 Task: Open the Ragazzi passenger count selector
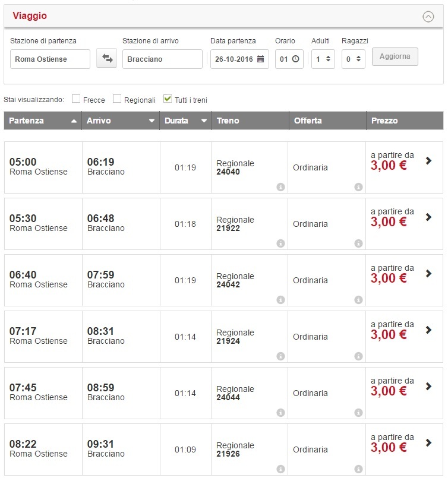point(353,59)
